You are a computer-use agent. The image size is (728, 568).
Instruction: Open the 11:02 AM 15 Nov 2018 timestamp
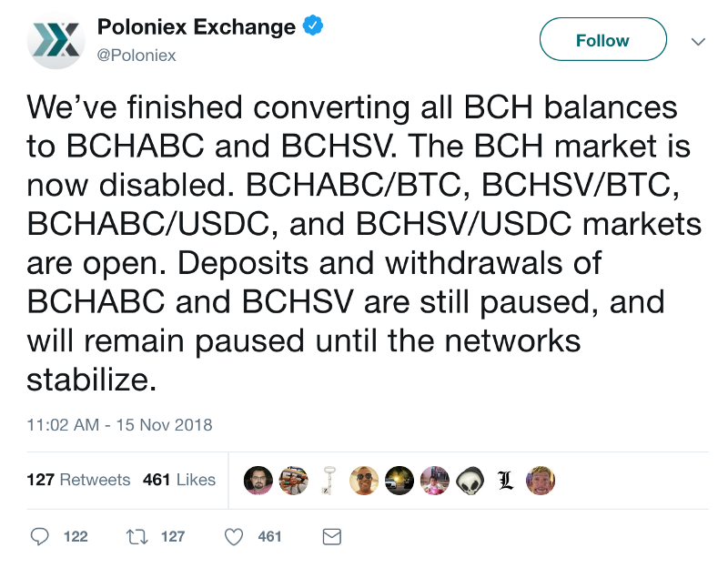(x=119, y=425)
